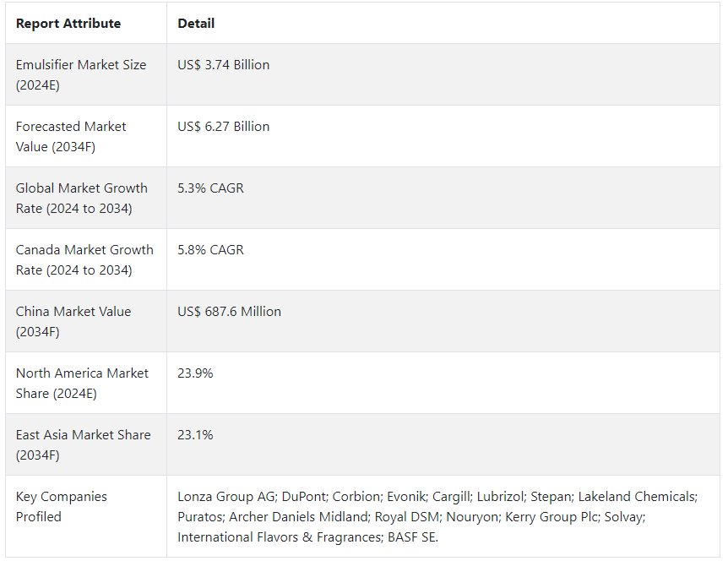Click the 23.1% value
Image resolution: width=728 pixels, height=561 pixels.
tap(195, 435)
